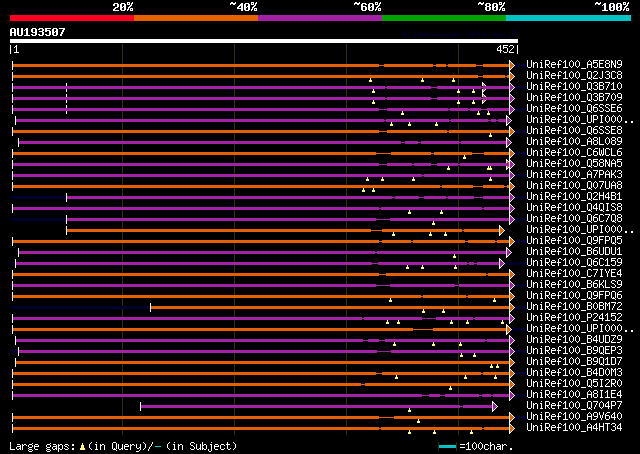The image size is (640, 454).
Task: Click the =100char. scale legend text
Action: 486,446
